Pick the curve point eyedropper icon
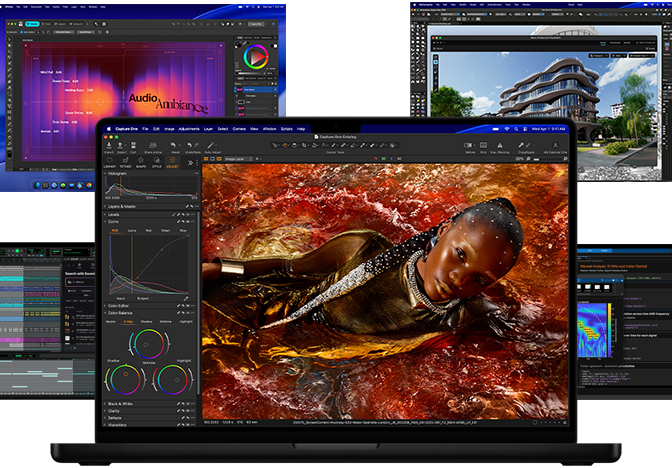The width and height of the screenshot is (672, 468). [x=186, y=298]
